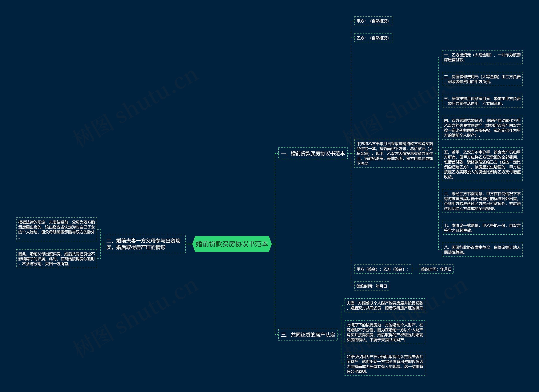This screenshot has height=392, width=539.
Task: Select node 根据法律的规定，夫妻结婚前
Action: pyautogui.click(x=57, y=229)
